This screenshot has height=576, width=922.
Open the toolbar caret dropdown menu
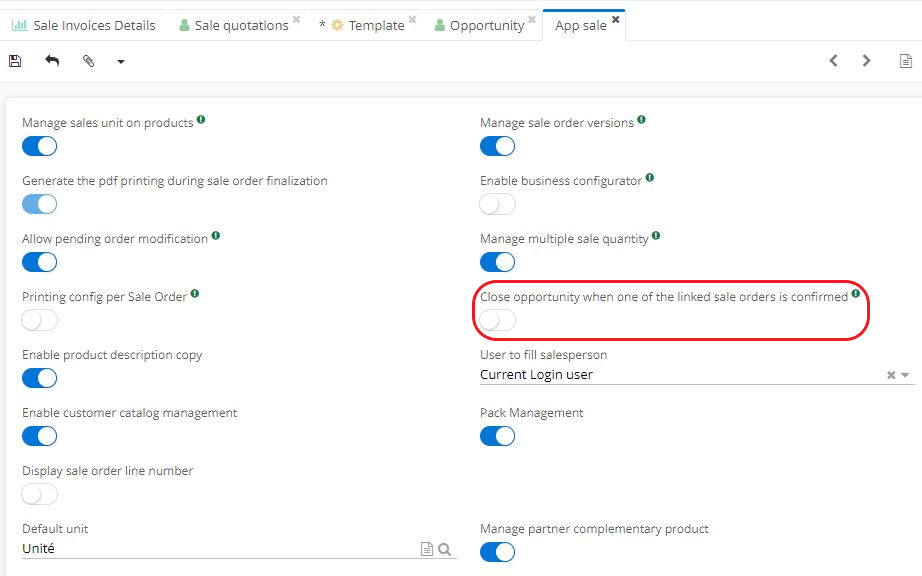tap(121, 62)
